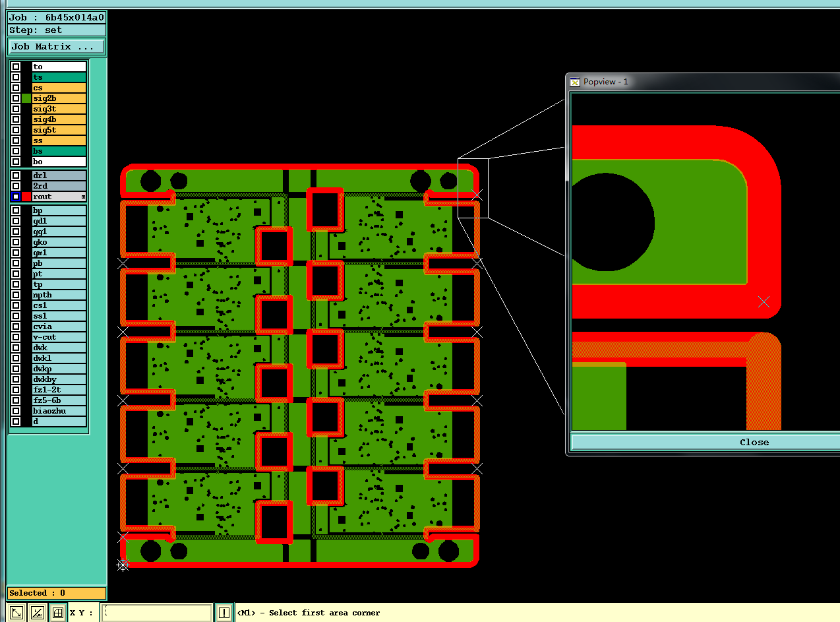Screen dimensions: 840x622
Task: Click into the X Y coordinate input field
Action: coord(156,613)
